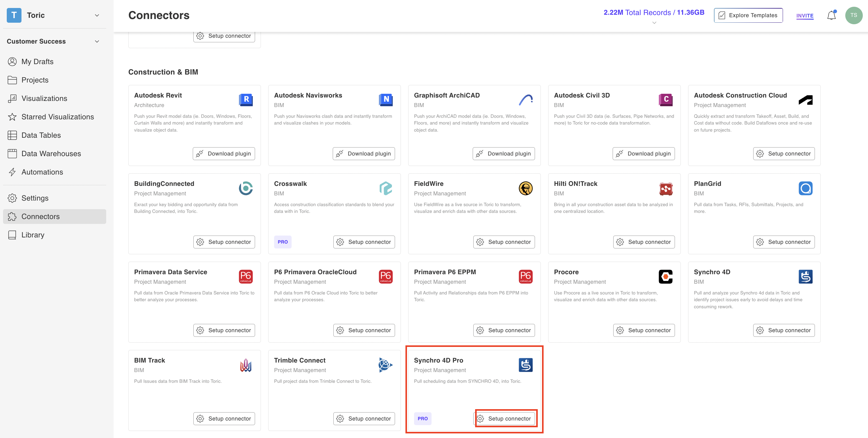This screenshot has height=438, width=868.
Task: Setup connector for Hilti ON!Track
Action: point(644,242)
